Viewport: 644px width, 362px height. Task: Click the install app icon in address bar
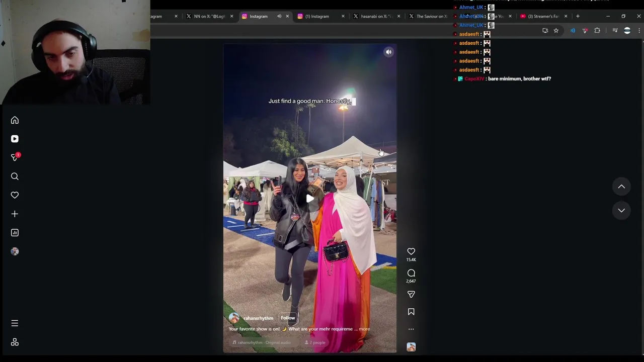tap(545, 31)
